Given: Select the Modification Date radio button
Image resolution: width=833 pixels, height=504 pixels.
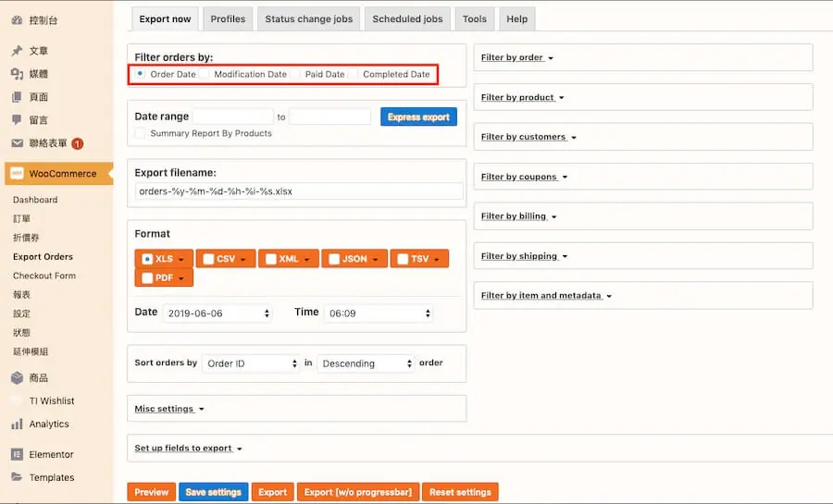Looking at the screenshot, I should (204, 74).
